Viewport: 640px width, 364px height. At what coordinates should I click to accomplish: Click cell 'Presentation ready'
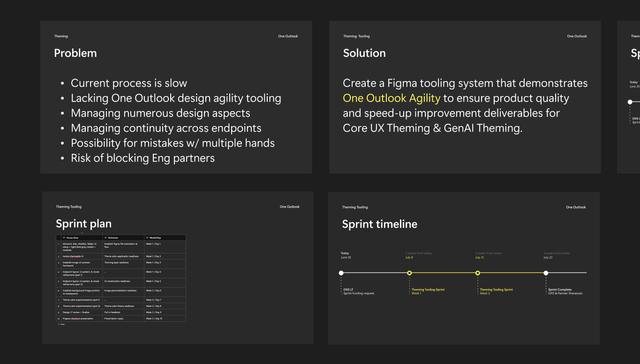(123, 319)
